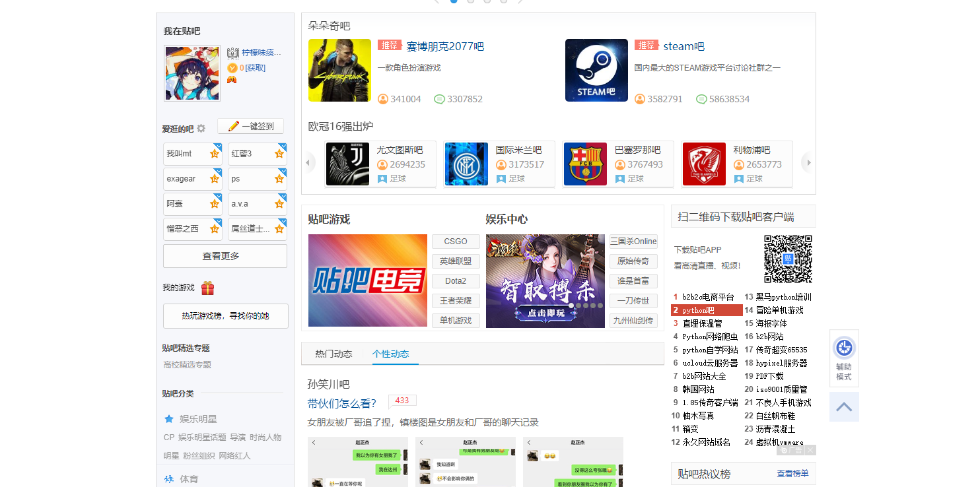Click 热玩游戏榜，寻找你的她 button

click(226, 316)
